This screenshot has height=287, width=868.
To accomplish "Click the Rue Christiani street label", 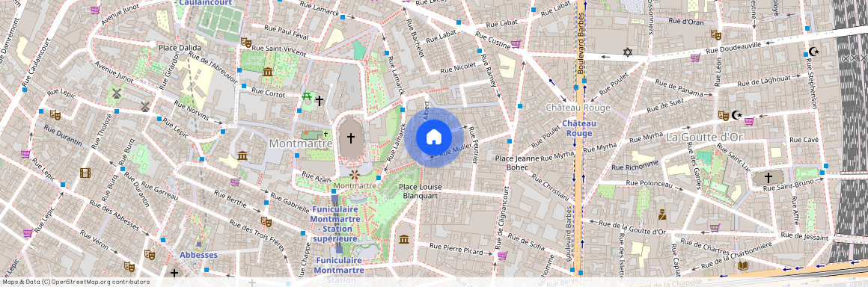I will pyautogui.click(x=550, y=187).
